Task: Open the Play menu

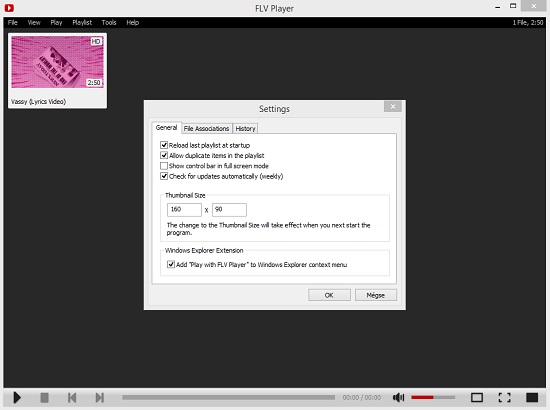Action: click(56, 22)
